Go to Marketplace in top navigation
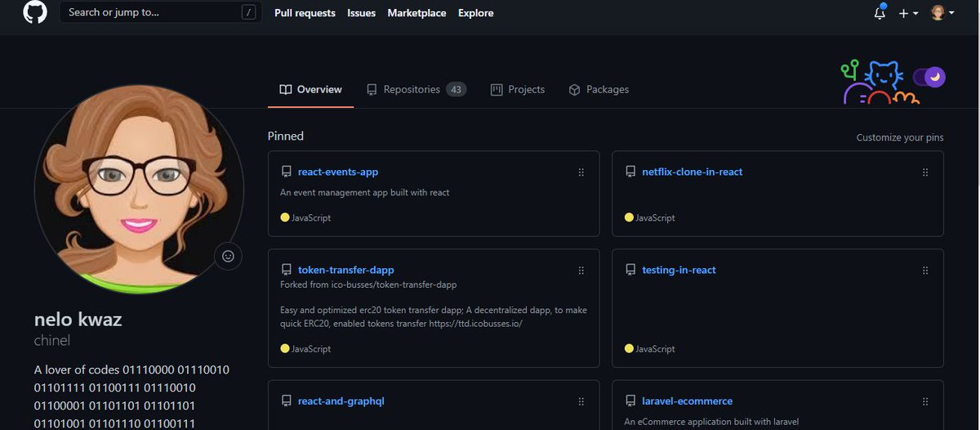This screenshot has width=980, height=430. click(416, 13)
